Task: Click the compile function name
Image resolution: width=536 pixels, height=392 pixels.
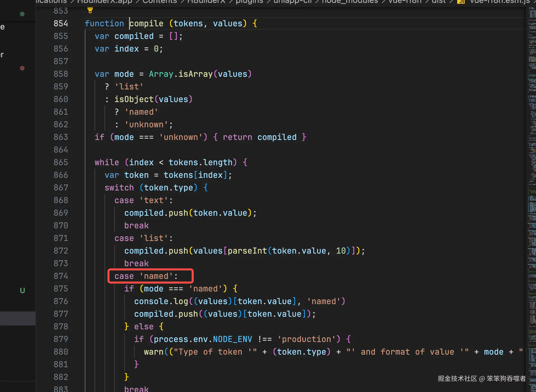Action: 147,23
